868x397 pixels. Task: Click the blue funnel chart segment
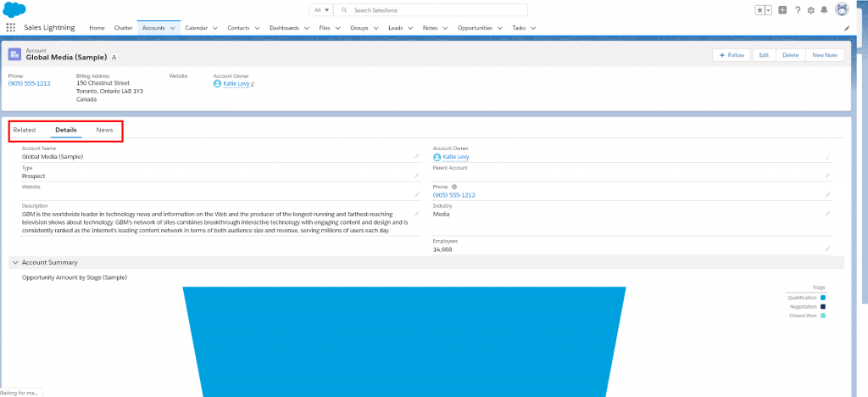pyautogui.click(x=404, y=342)
